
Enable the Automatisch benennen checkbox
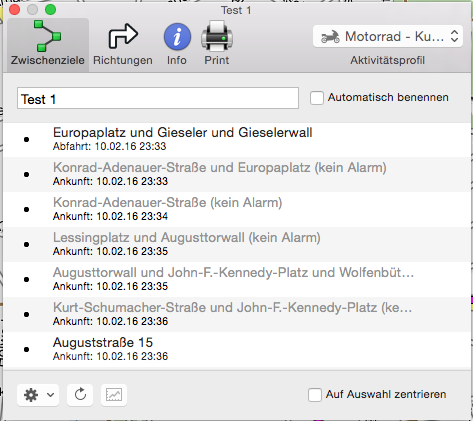coord(317,98)
